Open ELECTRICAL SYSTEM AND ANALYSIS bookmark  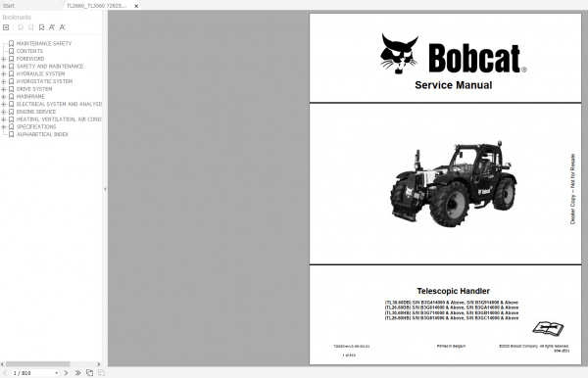[x=59, y=104]
